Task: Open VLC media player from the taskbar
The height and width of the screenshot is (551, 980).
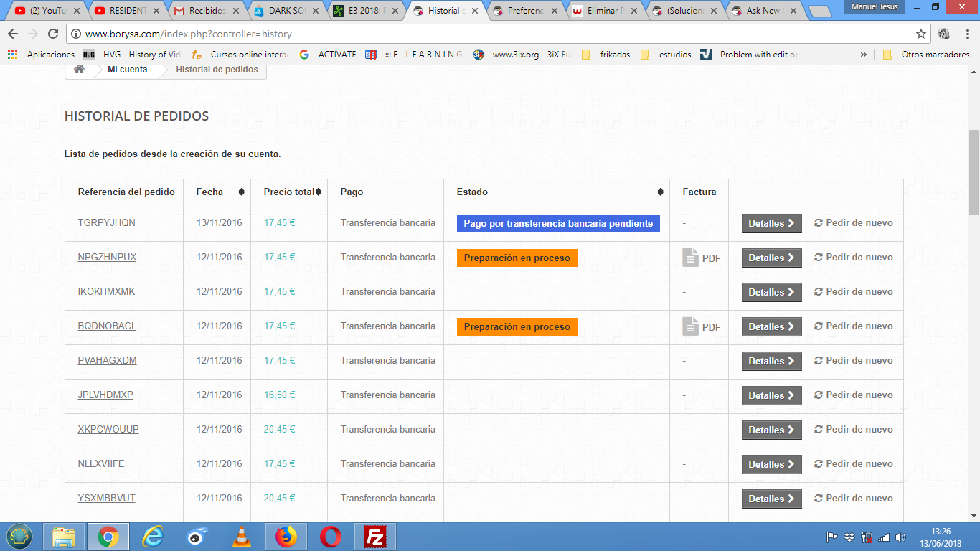Action: pyautogui.click(x=243, y=537)
